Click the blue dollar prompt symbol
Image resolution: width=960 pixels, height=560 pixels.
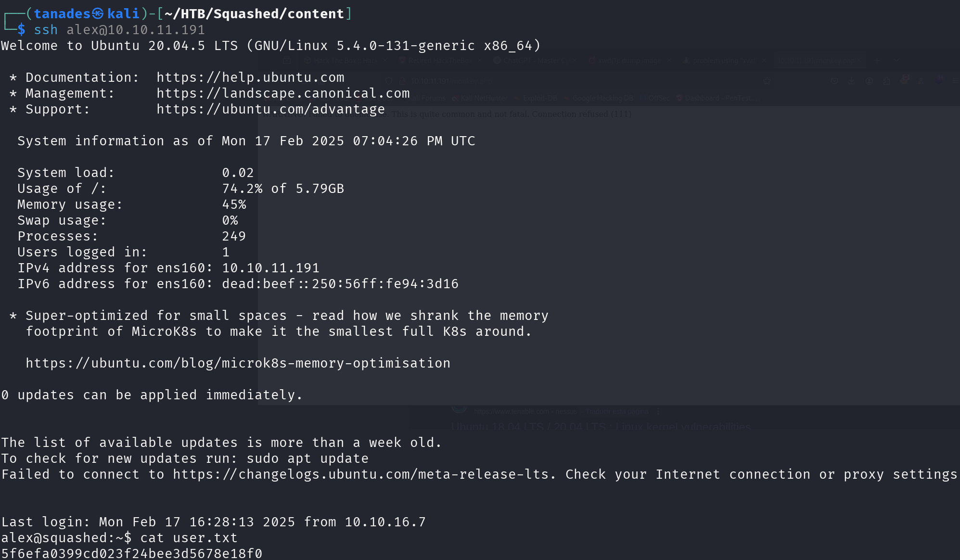[x=21, y=30]
